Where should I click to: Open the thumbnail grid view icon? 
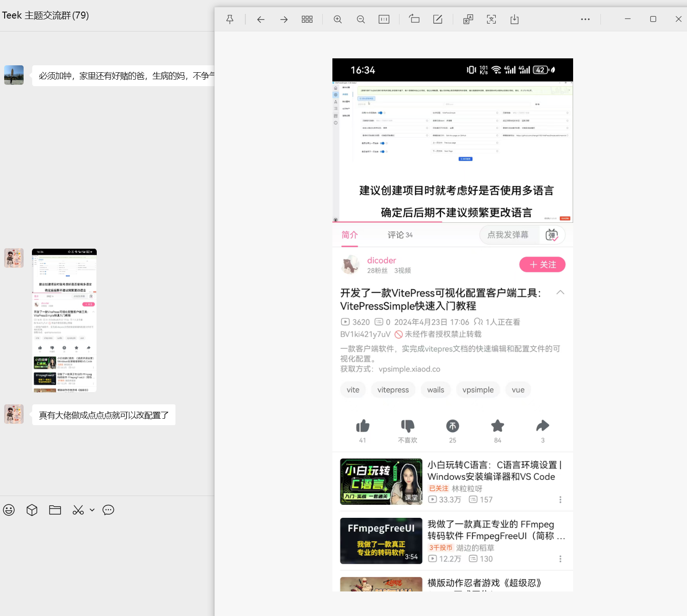[307, 19]
